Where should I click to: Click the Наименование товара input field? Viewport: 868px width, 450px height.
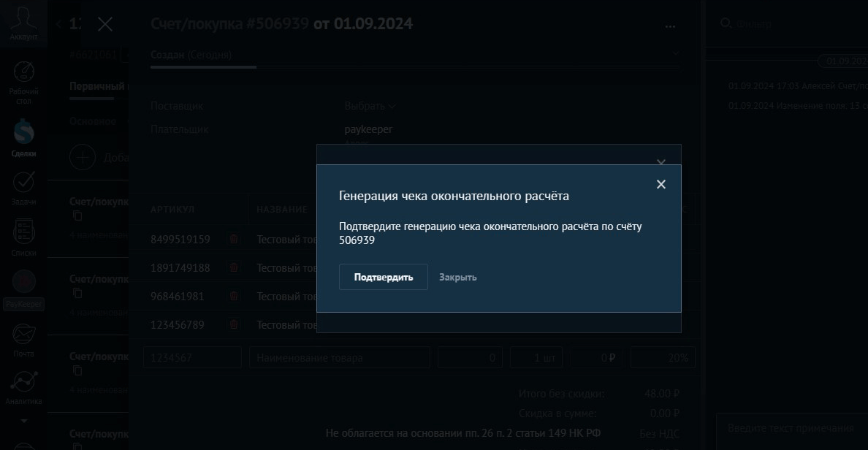(339, 358)
